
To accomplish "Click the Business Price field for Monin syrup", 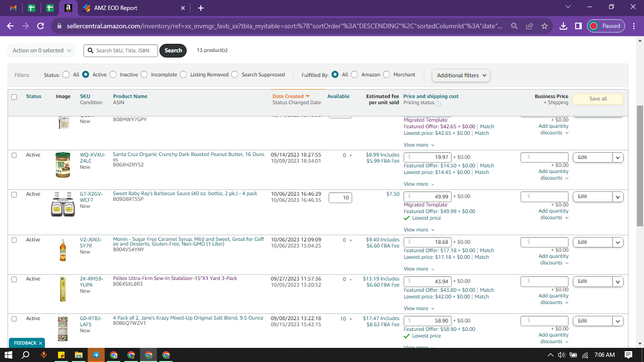I will click(x=545, y=242).
